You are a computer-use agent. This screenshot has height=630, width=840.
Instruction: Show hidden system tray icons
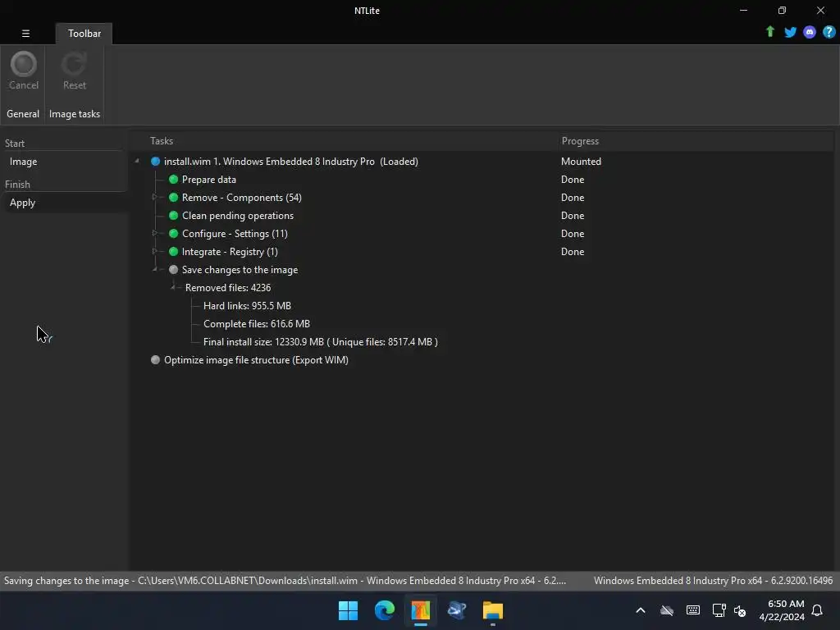(640, 610)
